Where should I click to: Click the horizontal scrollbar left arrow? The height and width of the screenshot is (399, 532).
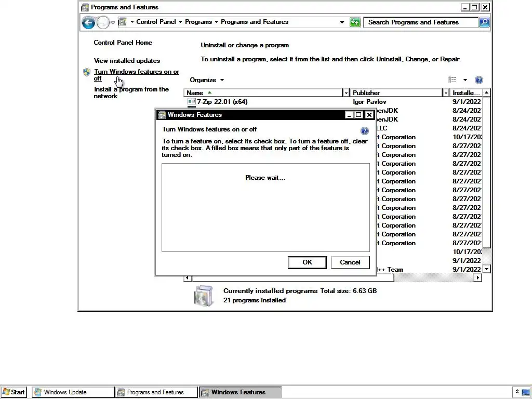[187, 278]
